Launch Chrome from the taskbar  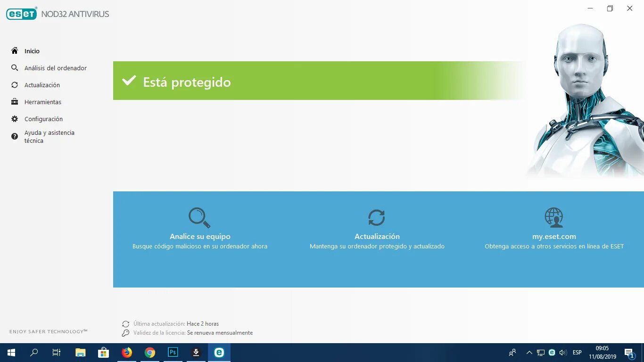pyautogui.click(x=150, y=353)
